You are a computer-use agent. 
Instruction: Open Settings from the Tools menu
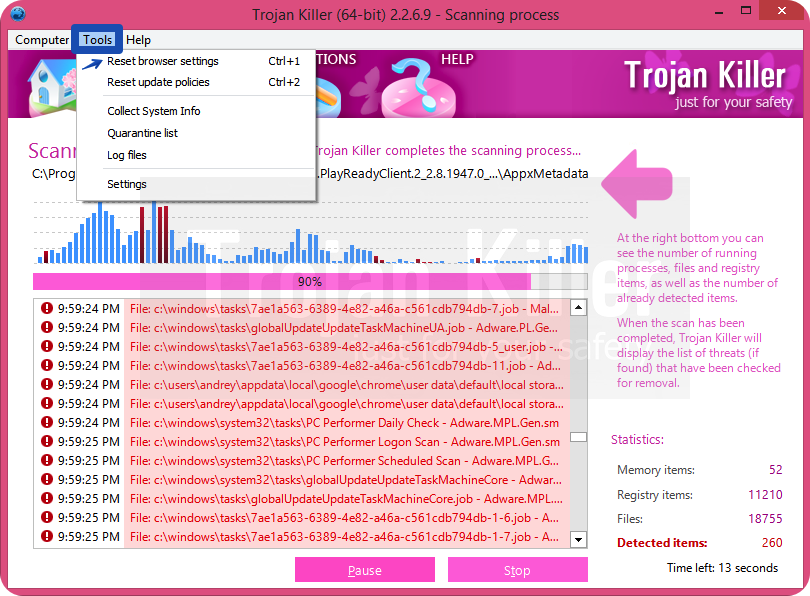pos(127,184)
